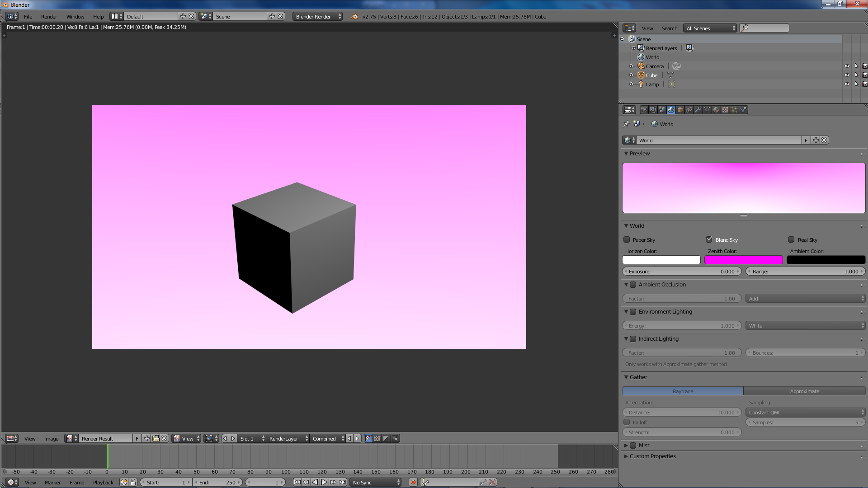Screen dimensions: 868x488
Task: Toggle Blend Sky checkbox
Action: 709,239
